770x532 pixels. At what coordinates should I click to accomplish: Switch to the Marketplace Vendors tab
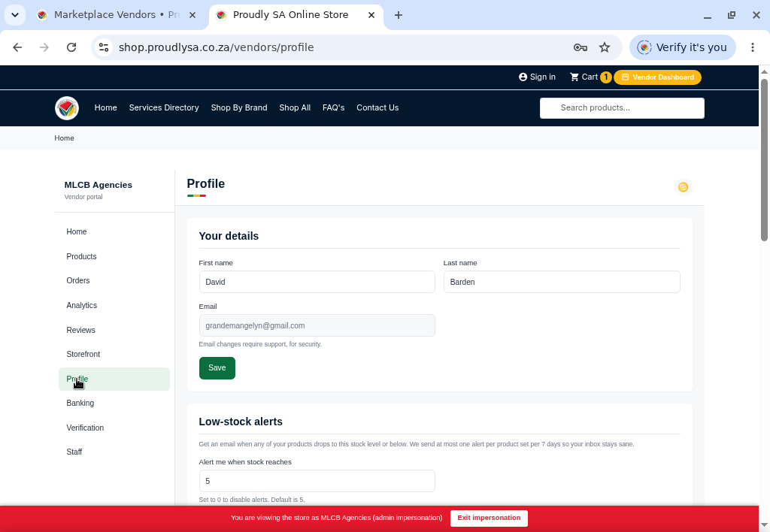click(x=117, y=15)
